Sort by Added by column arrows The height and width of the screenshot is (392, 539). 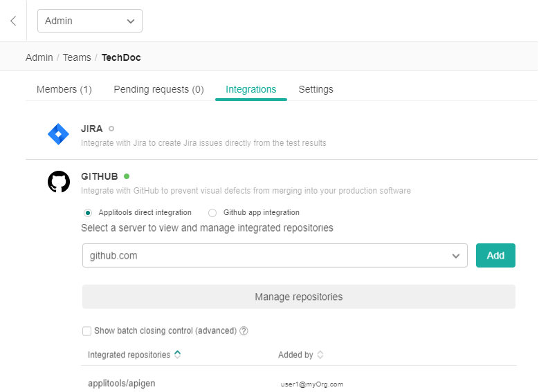[320, 355]
